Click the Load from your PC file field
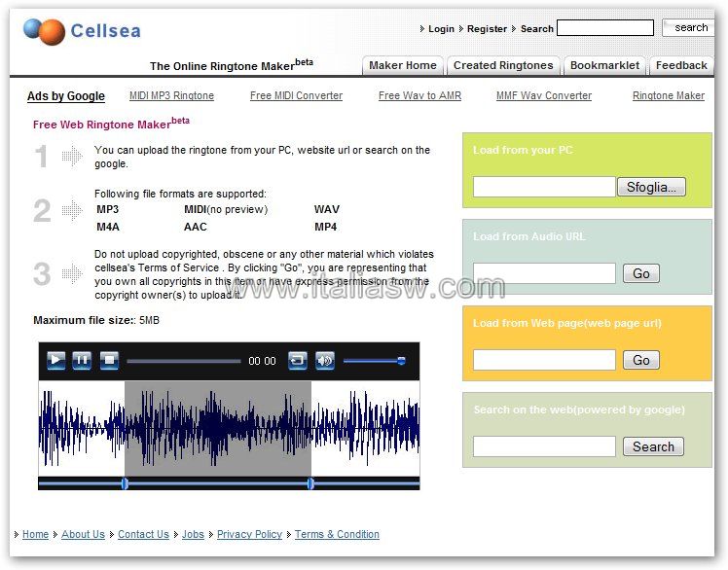Screen dimensions: 728x570 544,187
